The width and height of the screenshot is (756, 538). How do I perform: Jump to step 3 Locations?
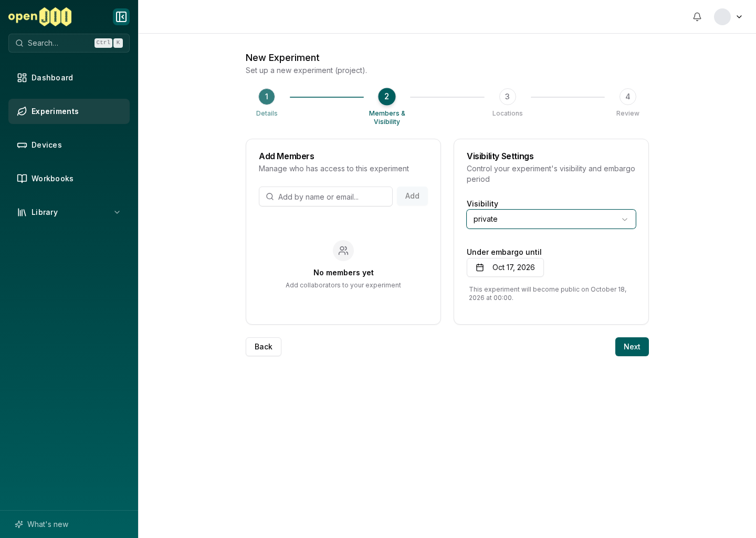coord(507,97)
